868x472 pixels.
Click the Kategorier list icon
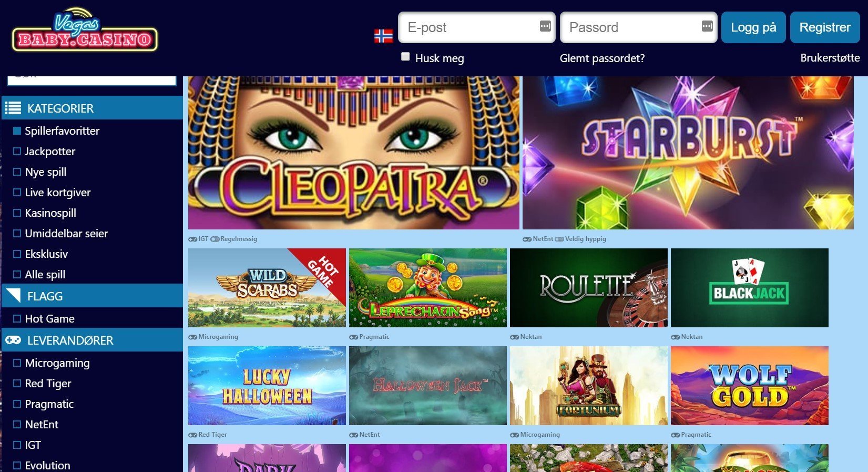pos(13,108)
